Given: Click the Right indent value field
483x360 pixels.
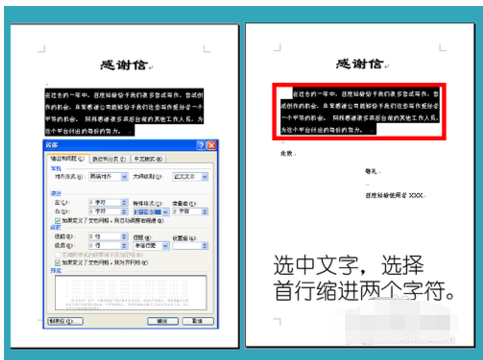Looking at the screenshot, I should click(104, 211).
